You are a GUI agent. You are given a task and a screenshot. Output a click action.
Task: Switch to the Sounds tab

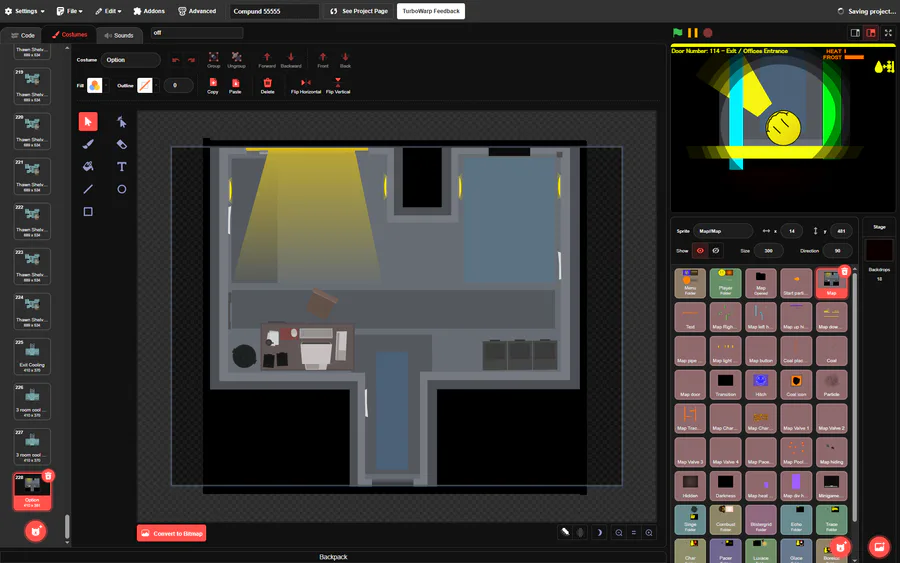(119, 35)
